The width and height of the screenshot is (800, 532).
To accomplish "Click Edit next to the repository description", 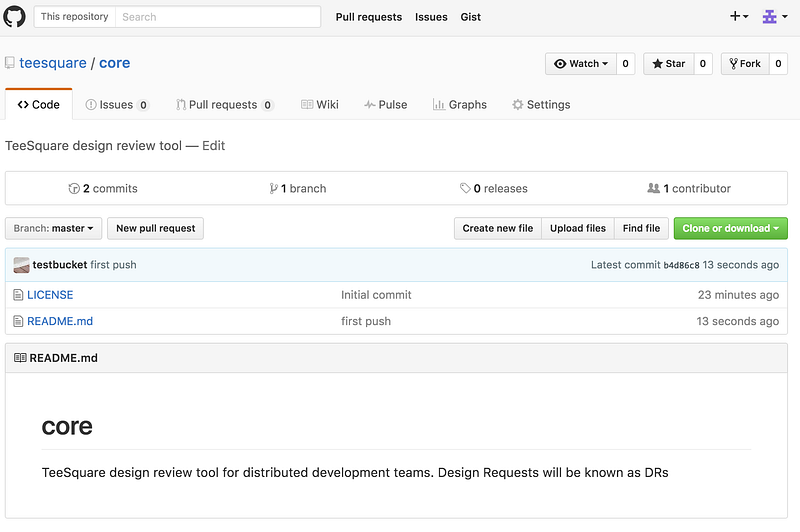I will coord(213,146).
